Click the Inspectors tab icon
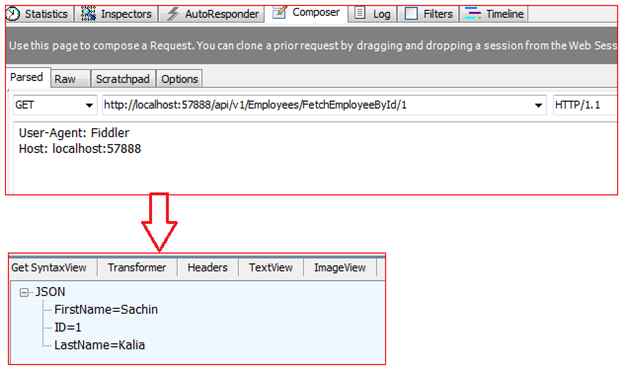This screenshot has width=628, height=371. (89, 14)
